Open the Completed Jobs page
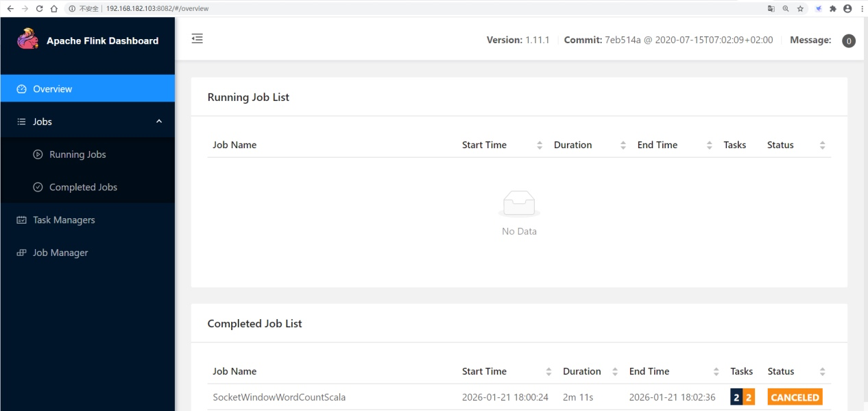The image size is (868, 411). point(88,187)
